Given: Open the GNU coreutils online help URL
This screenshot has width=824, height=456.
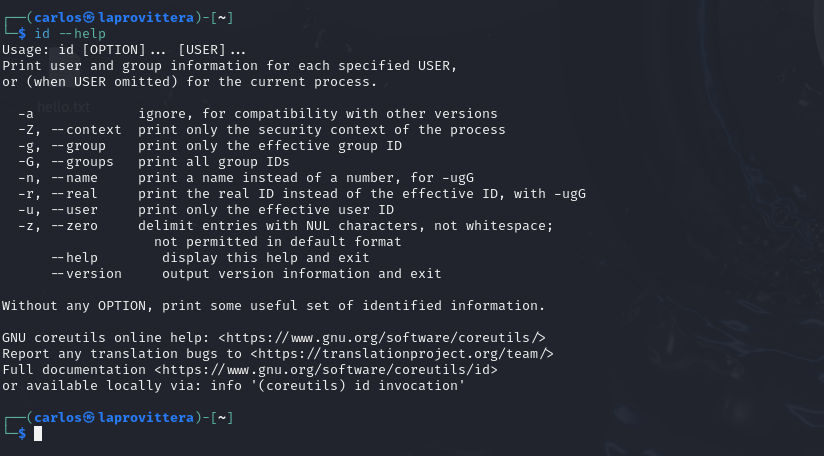Looking at the screenshot, I should click(x=382, y=338).
